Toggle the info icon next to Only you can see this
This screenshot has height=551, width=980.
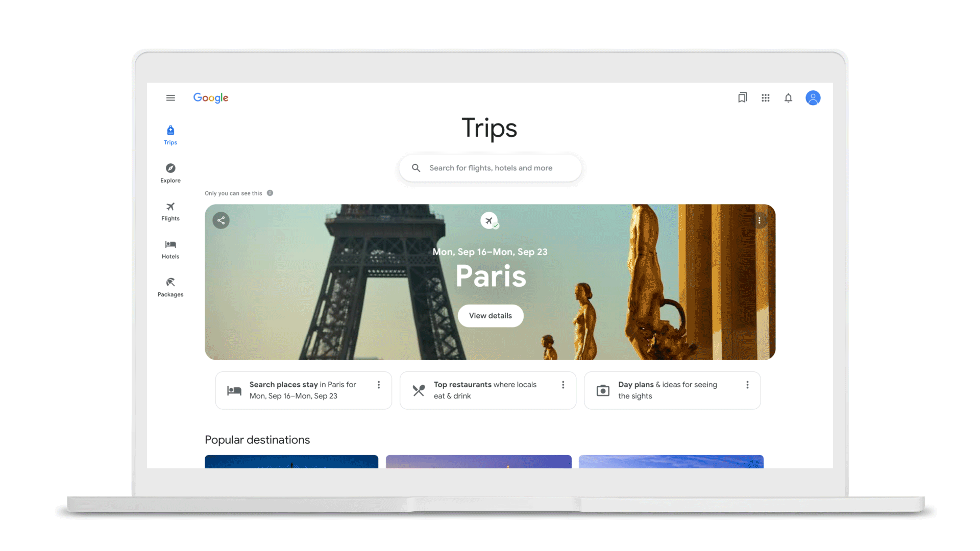[269, 193]
